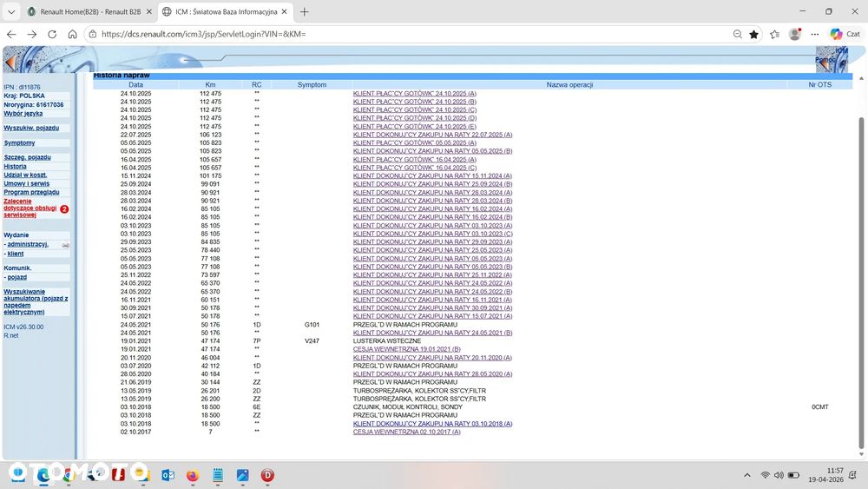Open the administracyj. Wydanie link
Image resolution: width=868 pixels, height=489 pixels.
28,244
